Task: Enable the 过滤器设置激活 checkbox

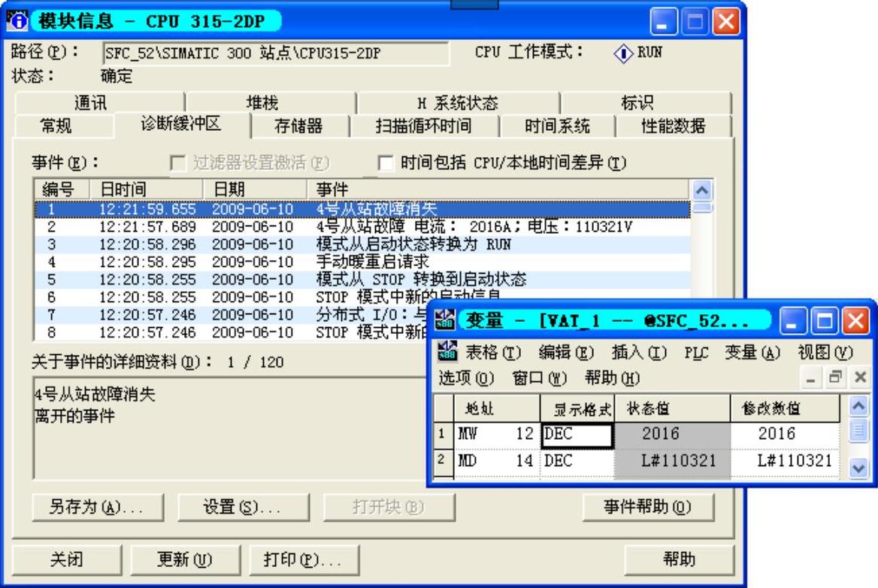Action: click(178, 163)
